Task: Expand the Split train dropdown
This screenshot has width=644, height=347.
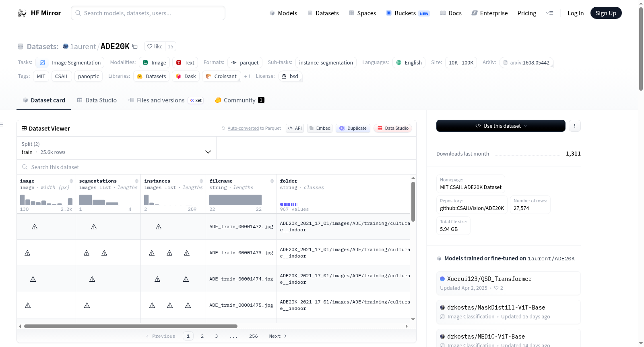Action: (x=116, y=148)
